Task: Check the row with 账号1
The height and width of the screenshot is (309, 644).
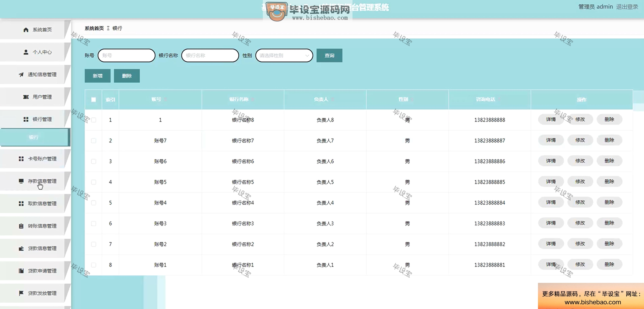Action: (x=94, y=265)
